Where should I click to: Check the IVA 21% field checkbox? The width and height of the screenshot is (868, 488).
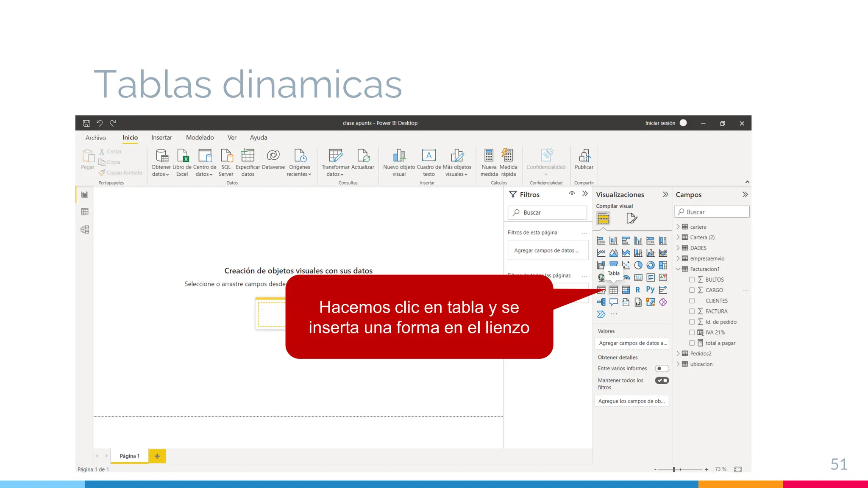[692, 333]
